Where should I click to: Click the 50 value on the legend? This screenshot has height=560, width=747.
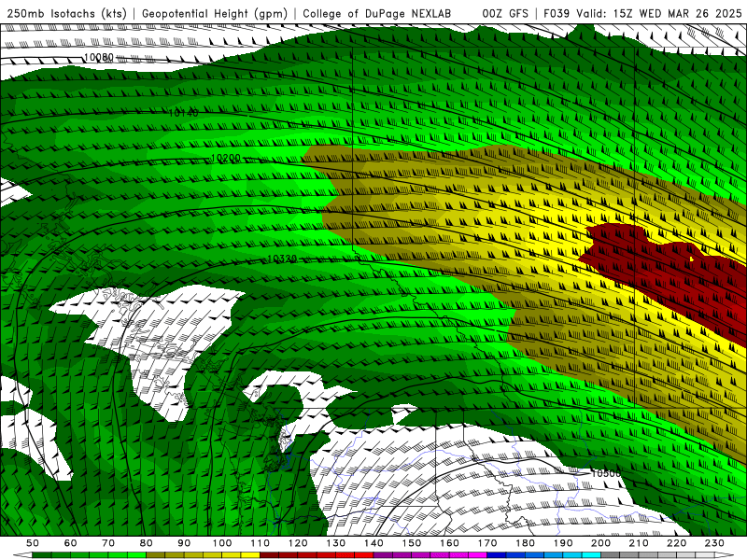33,543
